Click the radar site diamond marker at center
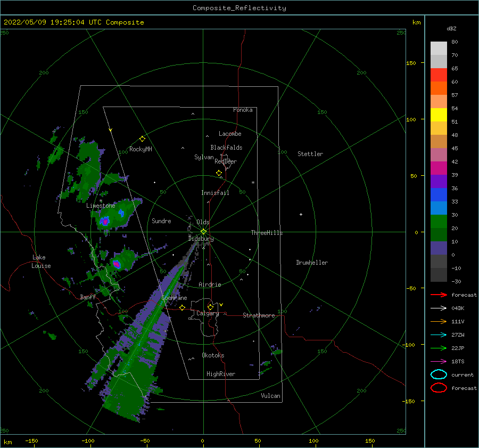This screenshot has height=448, width=479. tap(203, 232)
